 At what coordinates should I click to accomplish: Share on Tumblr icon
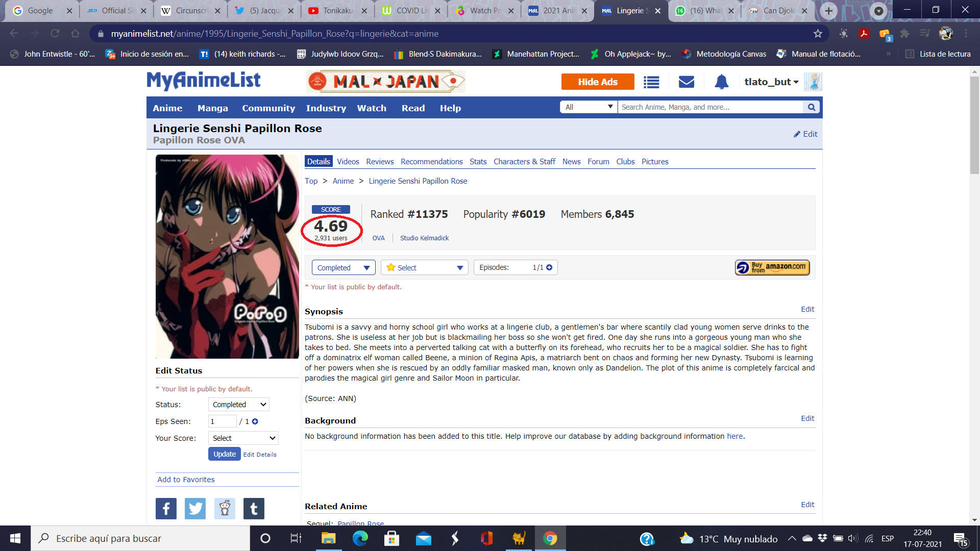(x=254, y=509)
